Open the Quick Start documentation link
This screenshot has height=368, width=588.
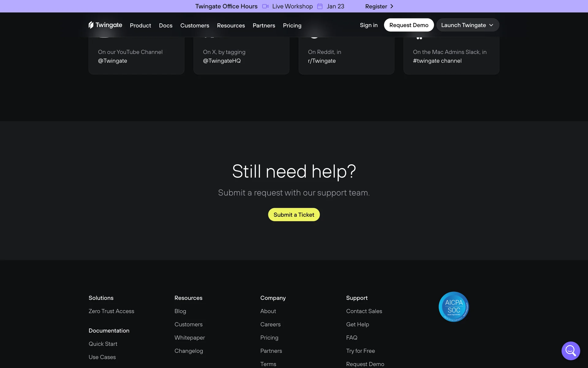(x=103, y=344)
